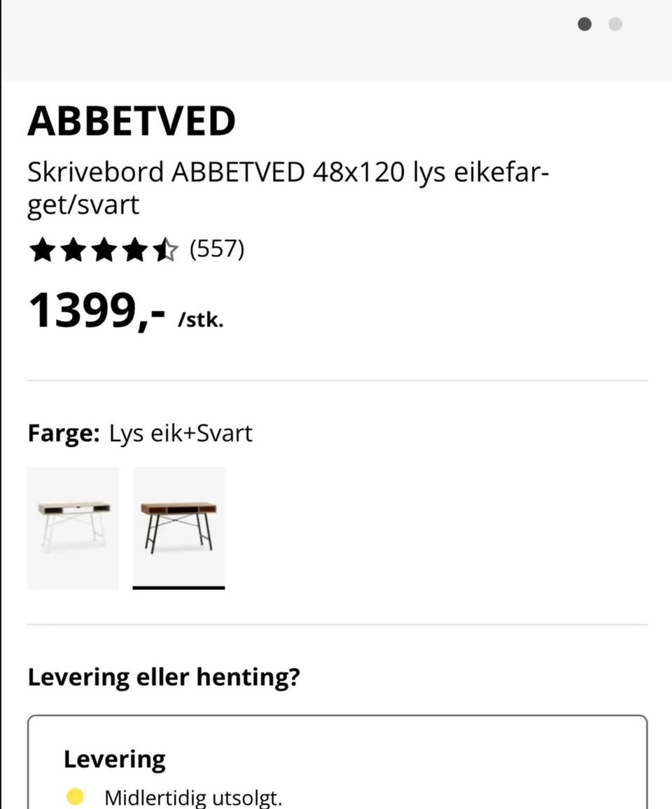Click the 1399,- price label
This screenshot has height=809, width=672.
(97, 310)
